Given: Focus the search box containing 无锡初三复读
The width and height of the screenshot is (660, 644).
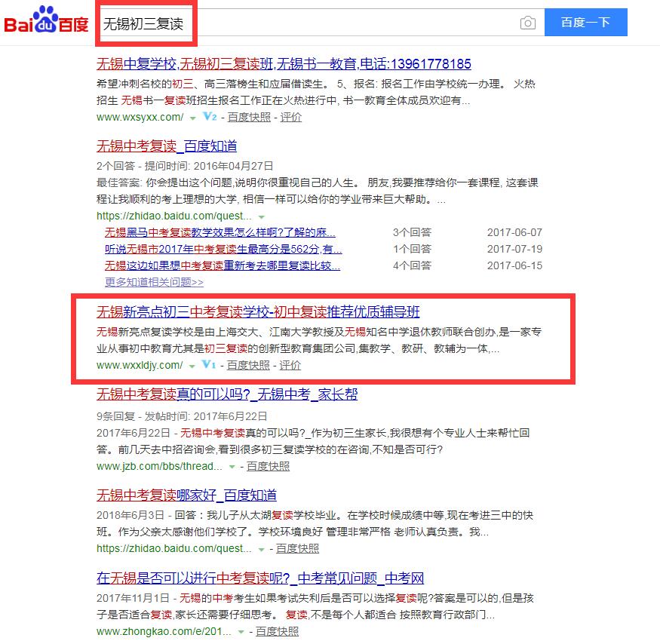Looking at the screenshot, I should click(302, 23).
